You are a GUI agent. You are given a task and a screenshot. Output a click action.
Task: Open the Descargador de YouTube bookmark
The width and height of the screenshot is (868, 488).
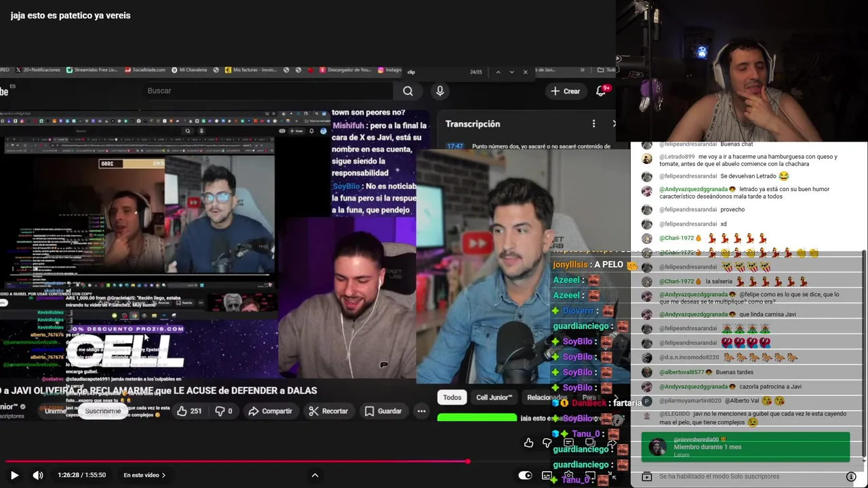345,70
